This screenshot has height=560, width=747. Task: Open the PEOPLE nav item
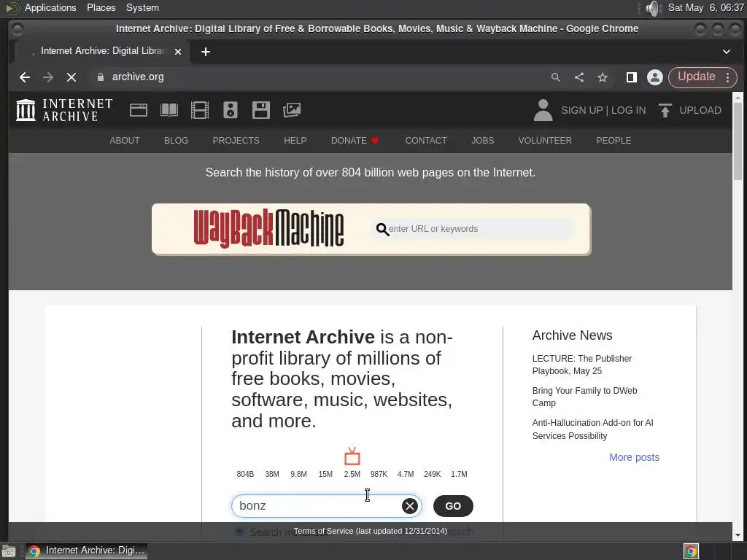(x=614, y=141)
